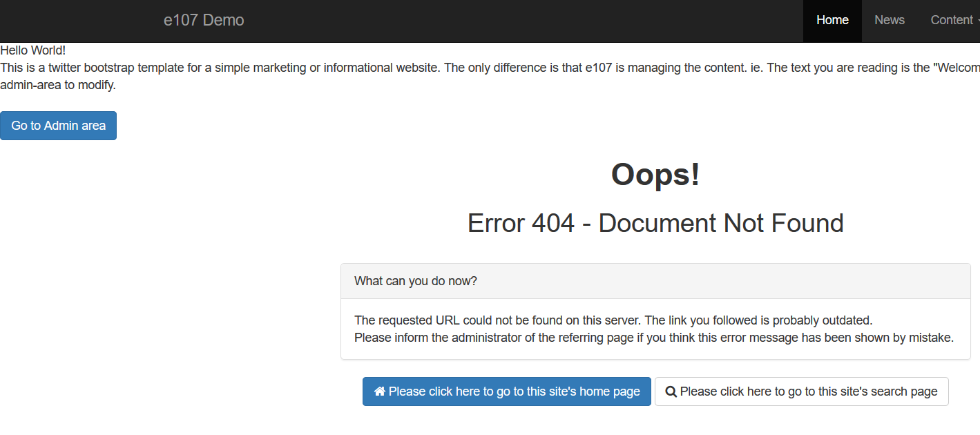
Task: Click the magnifier icon on search page button
Action: click(671, 391)
